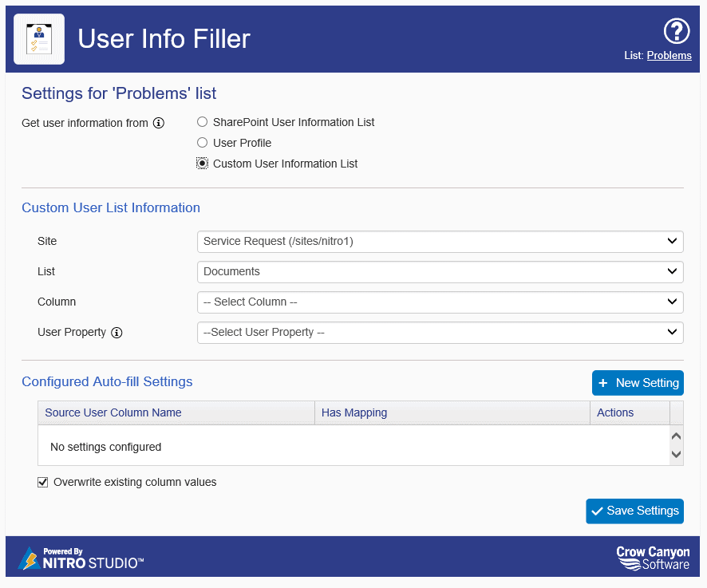
Task: Click the No settings configured text
Action: [106, 447]
